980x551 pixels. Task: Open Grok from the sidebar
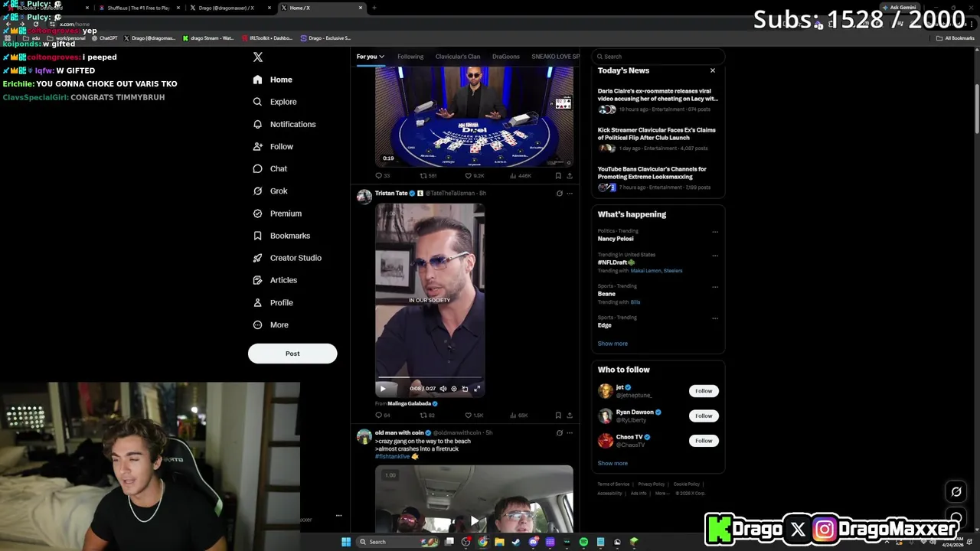pos(270,191)
